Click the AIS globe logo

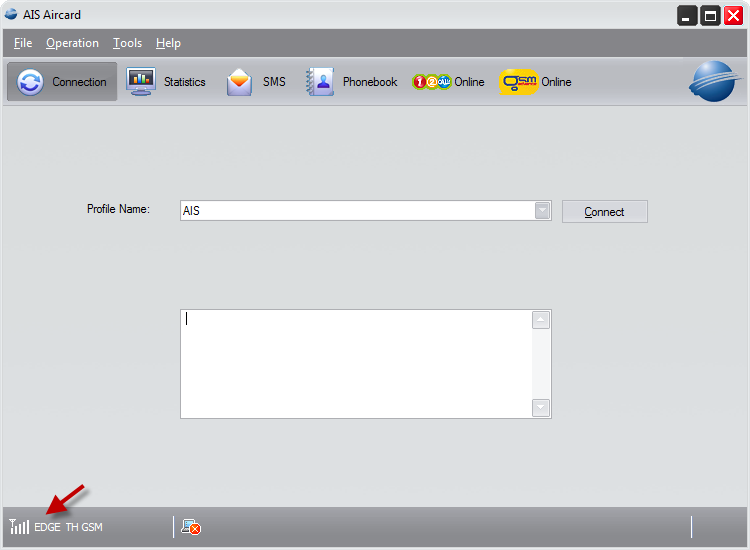[714, 81]
